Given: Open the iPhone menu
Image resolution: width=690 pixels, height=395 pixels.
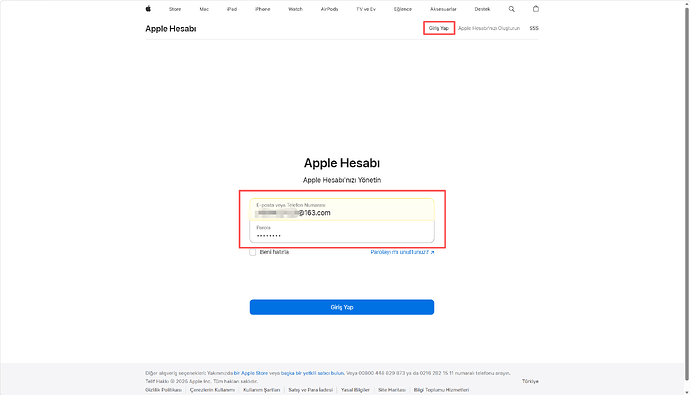Looking at the screenshot, I should 263,9.
